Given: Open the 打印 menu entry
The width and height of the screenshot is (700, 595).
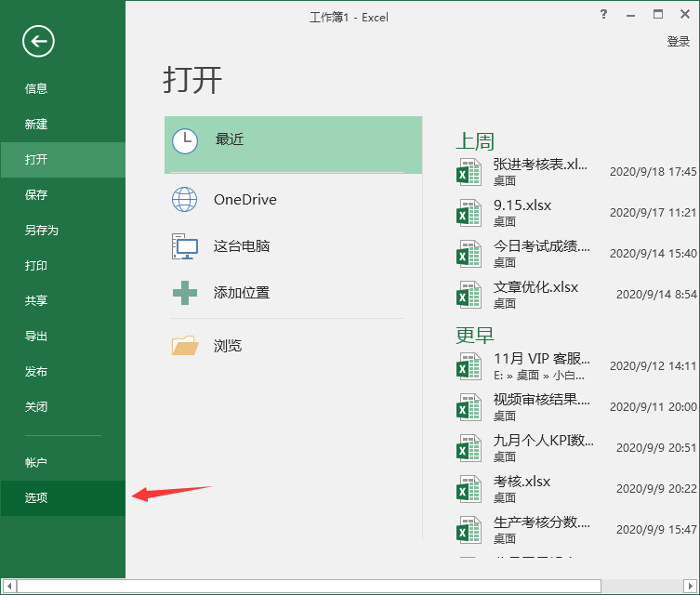Looking at the screenshot, I should coord(36,266).
